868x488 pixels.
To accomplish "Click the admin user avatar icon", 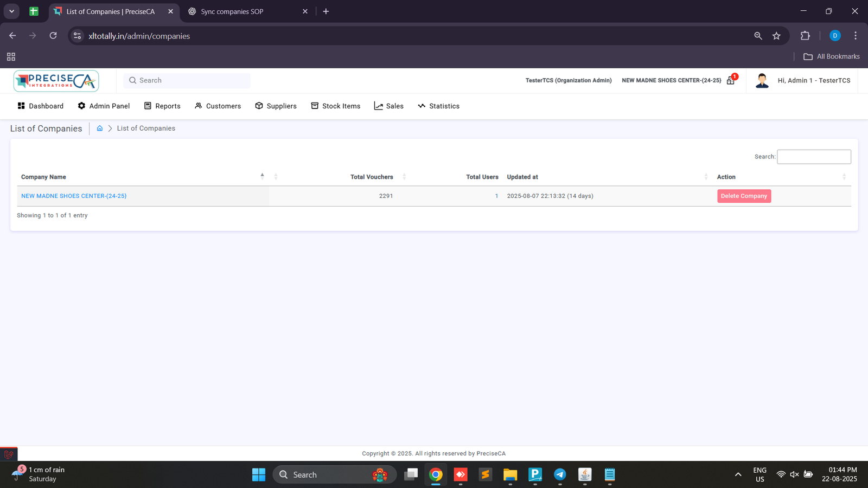I will point(762,81).
